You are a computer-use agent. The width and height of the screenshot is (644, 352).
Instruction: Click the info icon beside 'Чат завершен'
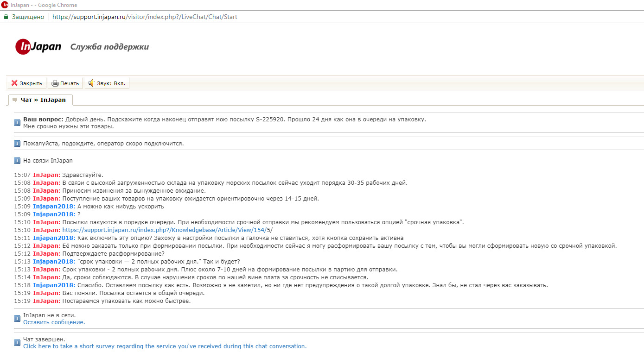17,343
